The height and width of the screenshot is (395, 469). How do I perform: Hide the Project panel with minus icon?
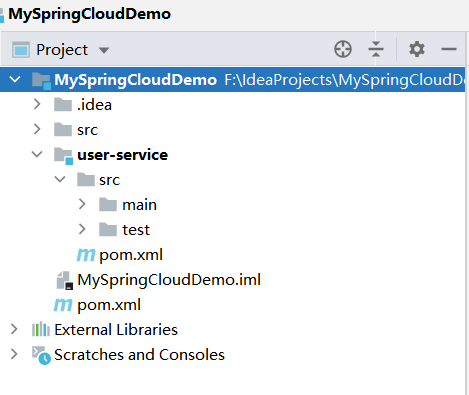pos(449,49)
